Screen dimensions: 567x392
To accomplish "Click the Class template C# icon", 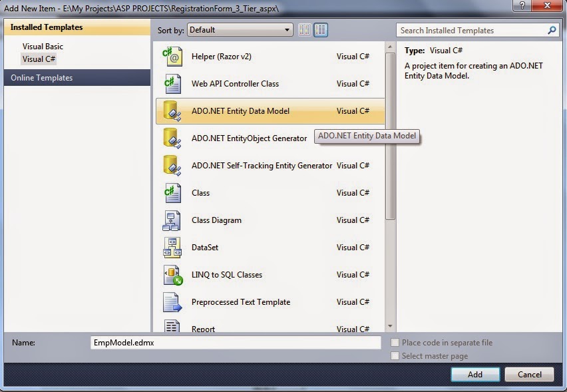I will (x=172, y=193).
